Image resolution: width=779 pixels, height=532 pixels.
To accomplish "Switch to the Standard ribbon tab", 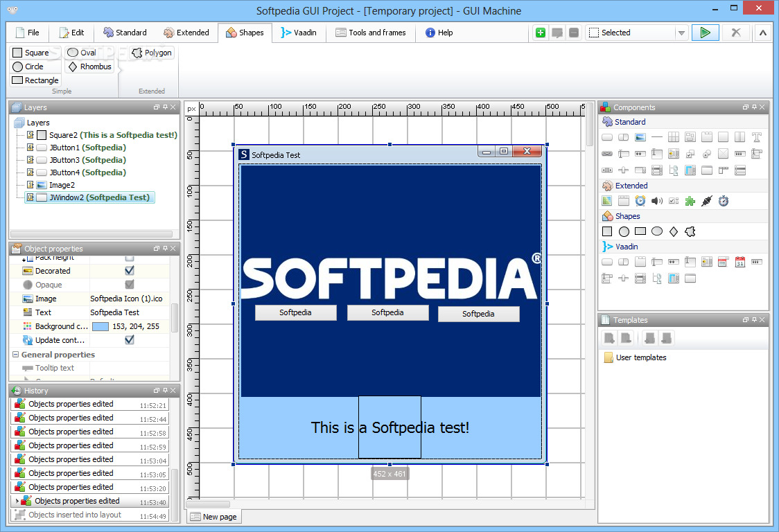I will 125,33.
